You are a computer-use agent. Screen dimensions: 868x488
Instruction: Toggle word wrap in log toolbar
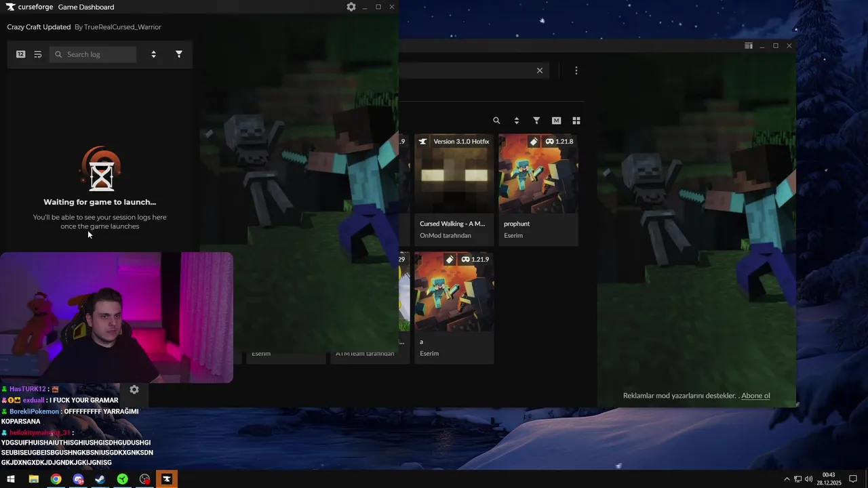(x=38, y=54)
